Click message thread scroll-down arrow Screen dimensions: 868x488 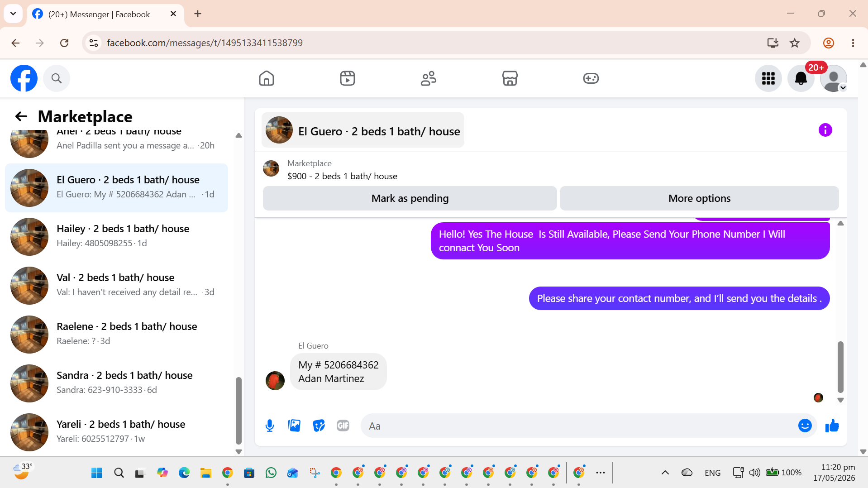(x=840, y=400)
